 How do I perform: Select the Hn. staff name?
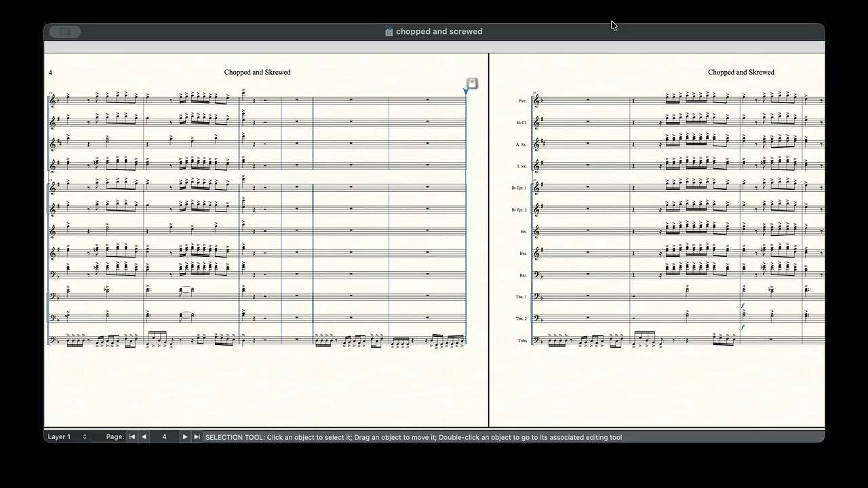coord(524,232)
